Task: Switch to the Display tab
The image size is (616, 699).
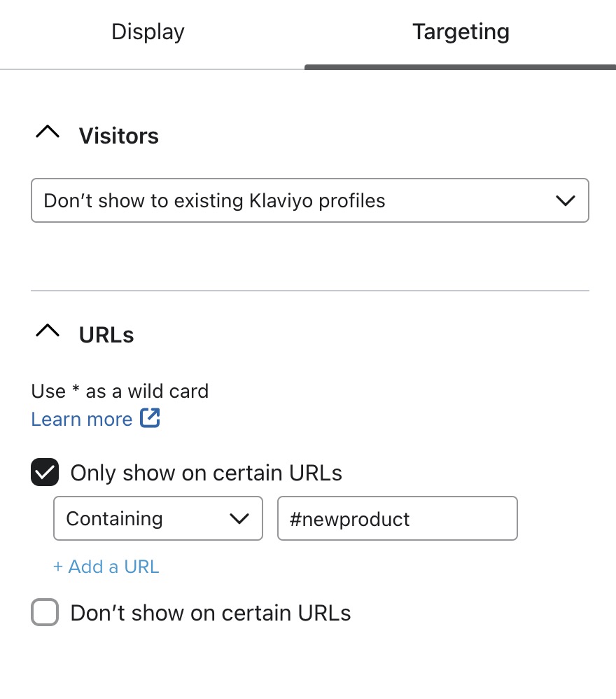Action: pyautogui.click(x=147, y=32)
